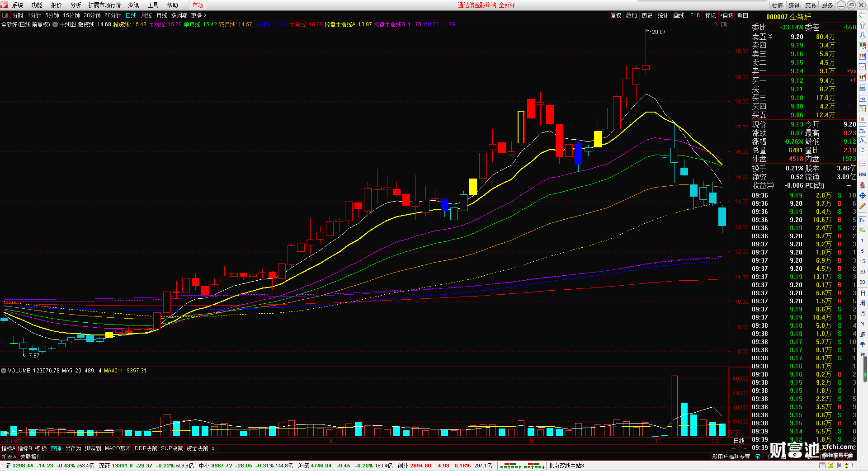Click the panel toggle icon at chart top-right
The height and width of the screenshot is (471, 868).
click(724, 25)
